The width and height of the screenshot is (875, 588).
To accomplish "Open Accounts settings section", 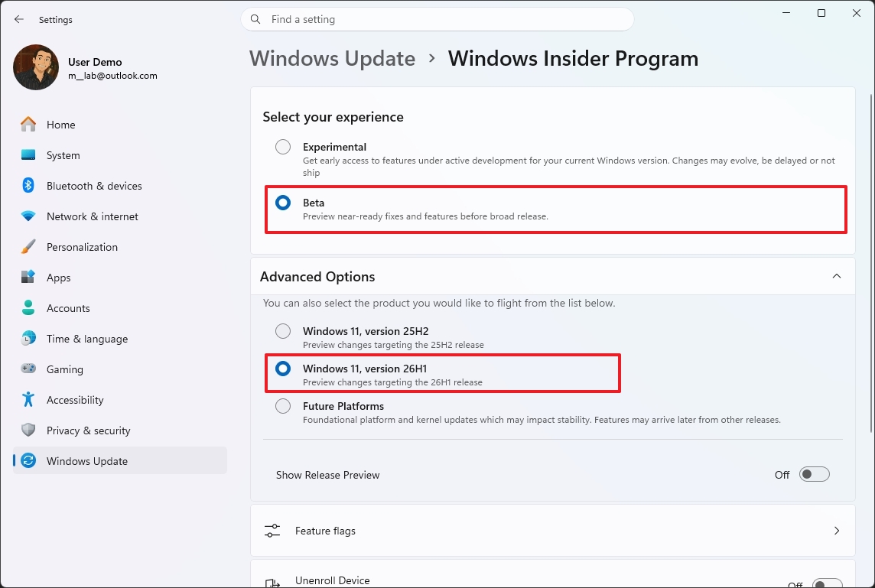I will point(120,308).
